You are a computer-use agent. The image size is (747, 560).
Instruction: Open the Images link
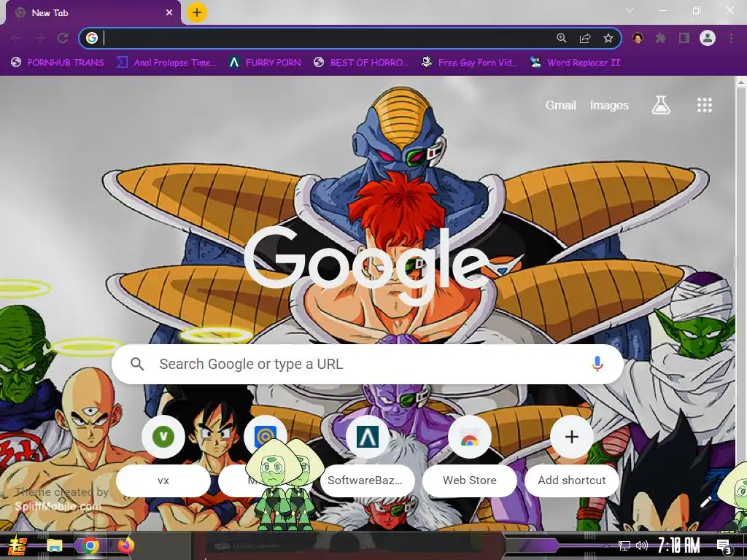coord(609,105)
